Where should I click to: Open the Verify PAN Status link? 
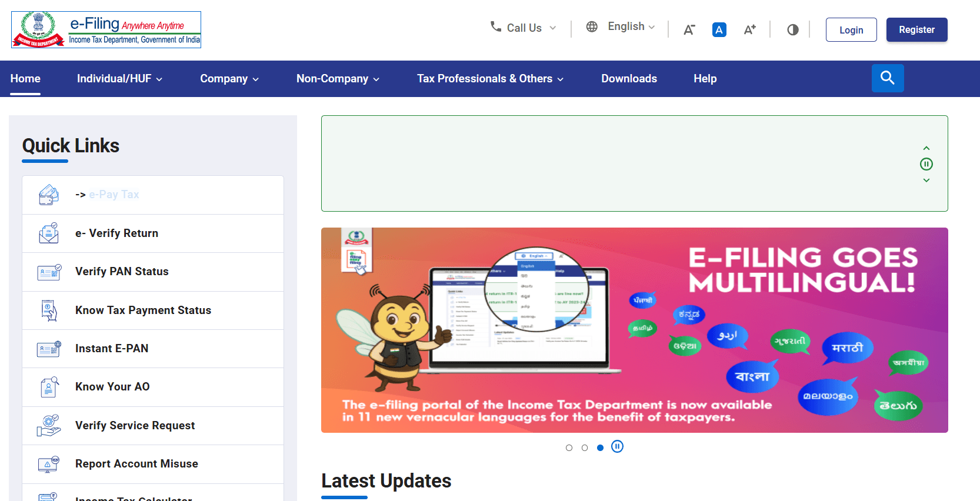pyautogui.click(x=122, y=272)
